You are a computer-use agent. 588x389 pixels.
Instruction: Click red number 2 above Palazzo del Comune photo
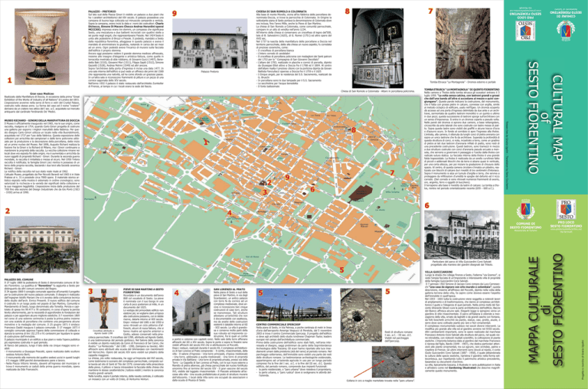(x=8, y=211)
